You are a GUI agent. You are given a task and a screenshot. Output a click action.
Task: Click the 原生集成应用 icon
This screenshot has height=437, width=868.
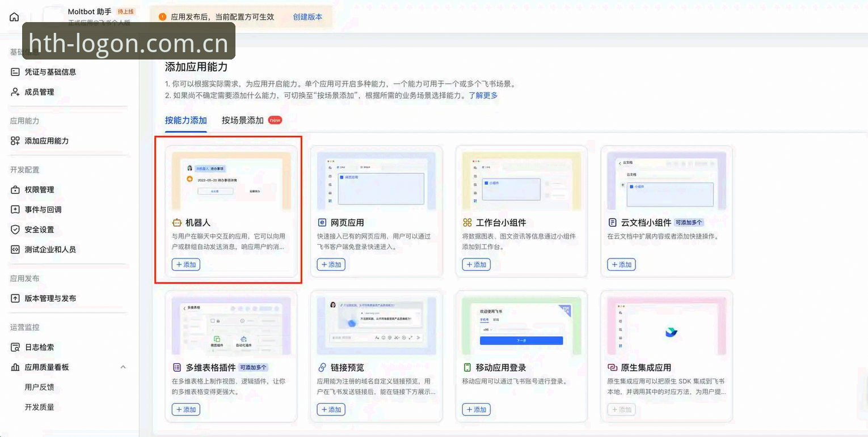(x=612, y=367)
